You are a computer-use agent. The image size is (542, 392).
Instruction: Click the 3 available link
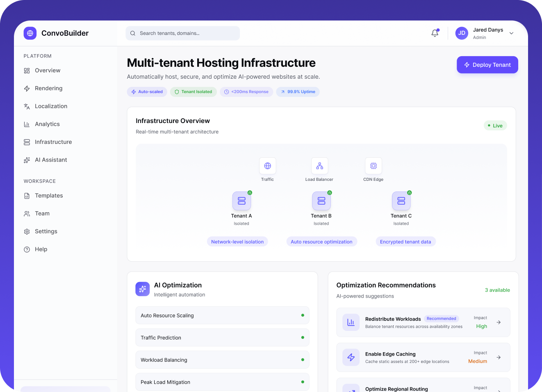[497, 290]
